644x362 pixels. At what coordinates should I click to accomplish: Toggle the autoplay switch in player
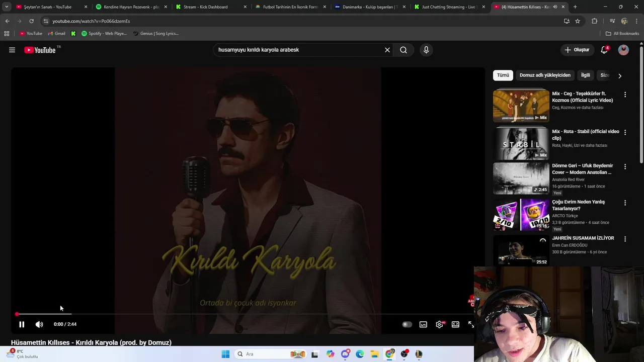407,324
